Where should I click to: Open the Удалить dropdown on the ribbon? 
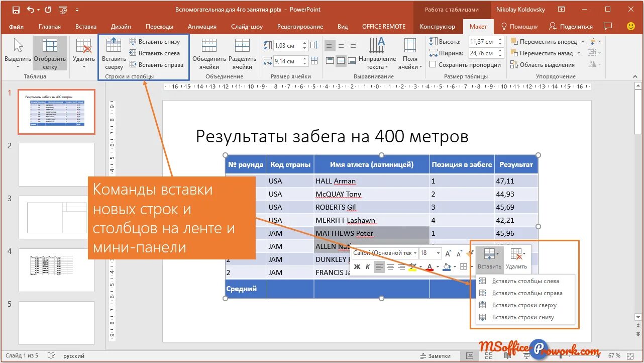point(83,53)
